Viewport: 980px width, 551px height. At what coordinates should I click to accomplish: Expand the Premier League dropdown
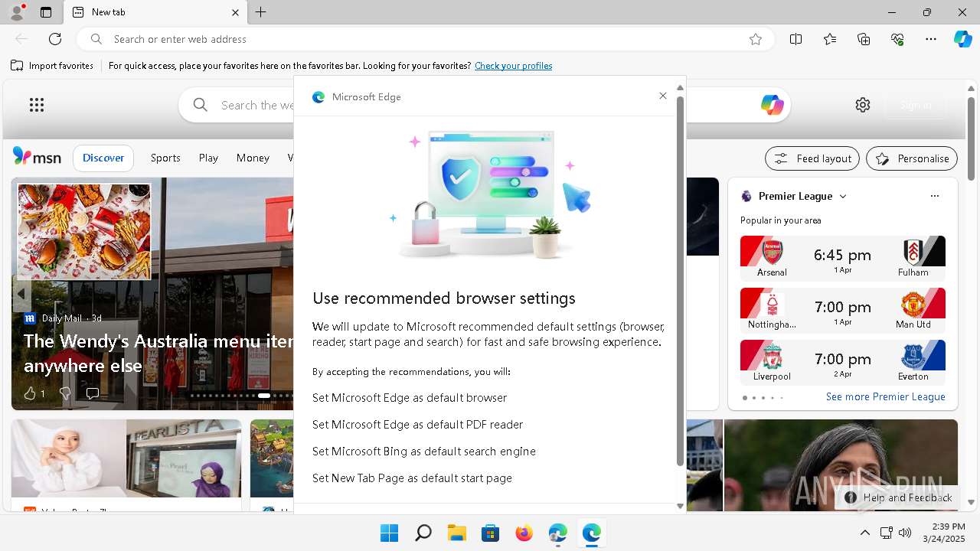[843, 197]
